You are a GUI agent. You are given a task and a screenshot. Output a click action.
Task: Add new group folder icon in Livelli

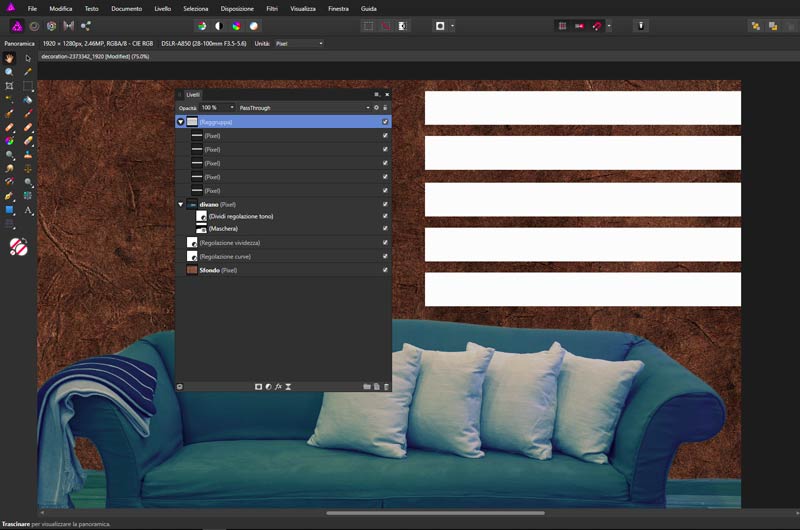pyautogui.click(x=367, y=387)
